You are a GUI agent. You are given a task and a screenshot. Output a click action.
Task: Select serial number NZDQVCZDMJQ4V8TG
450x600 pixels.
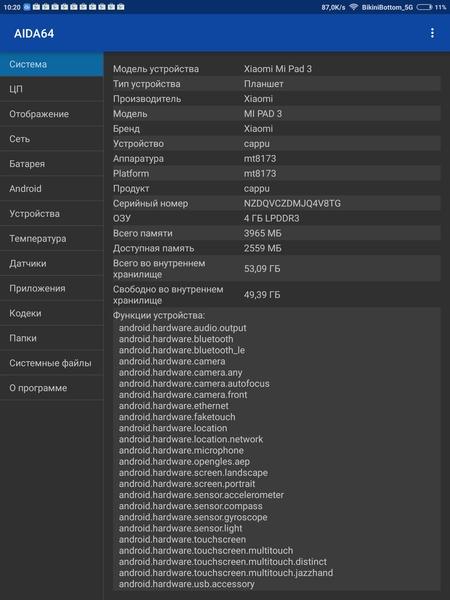click(292, 204)
